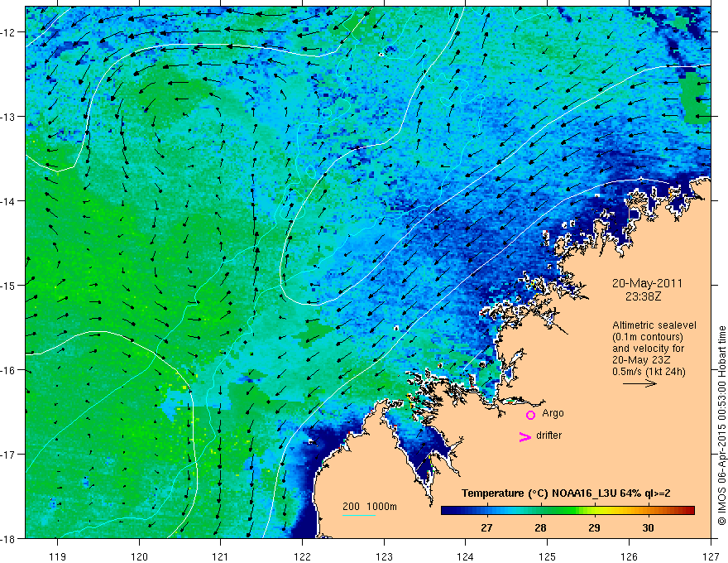Click the IMOS copyright timestamp text
The height and width of the screenshot is (563, 728).
click(x=721, y=426)
